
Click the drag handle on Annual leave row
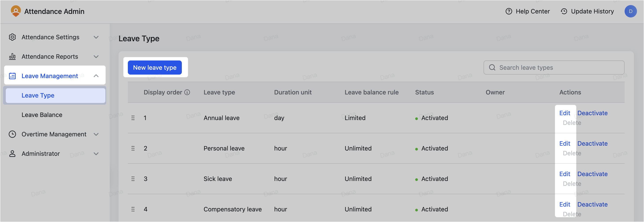tap(133, 118)
